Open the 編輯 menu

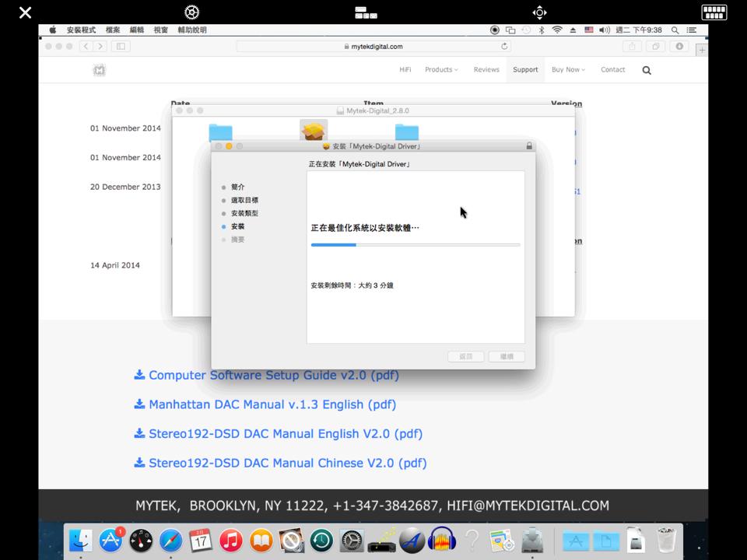tap(137, 30)
